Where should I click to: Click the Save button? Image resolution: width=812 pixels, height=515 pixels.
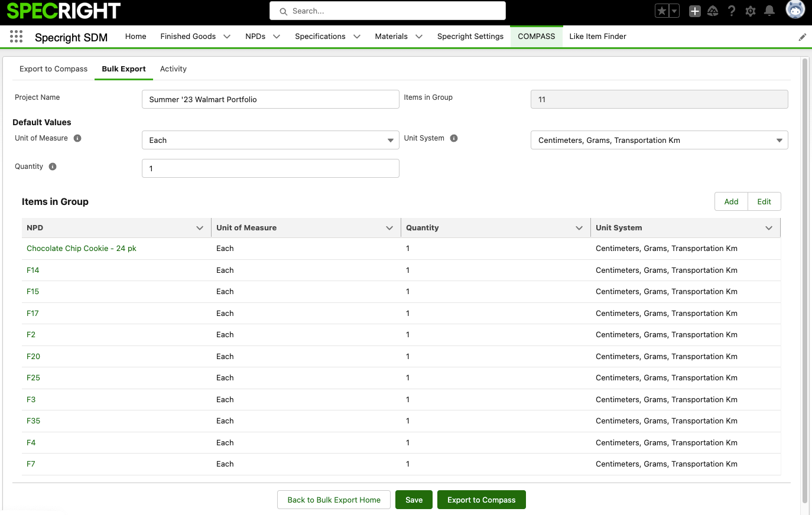point(414,500)
